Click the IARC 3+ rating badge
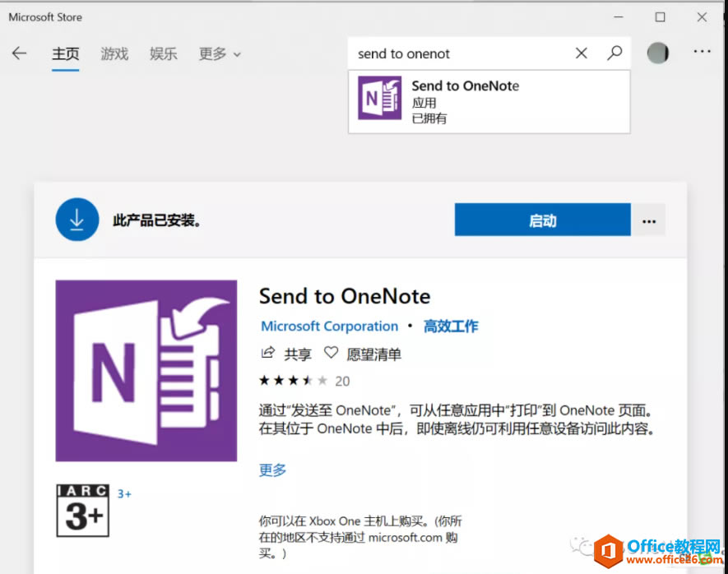 coord(82,511)
